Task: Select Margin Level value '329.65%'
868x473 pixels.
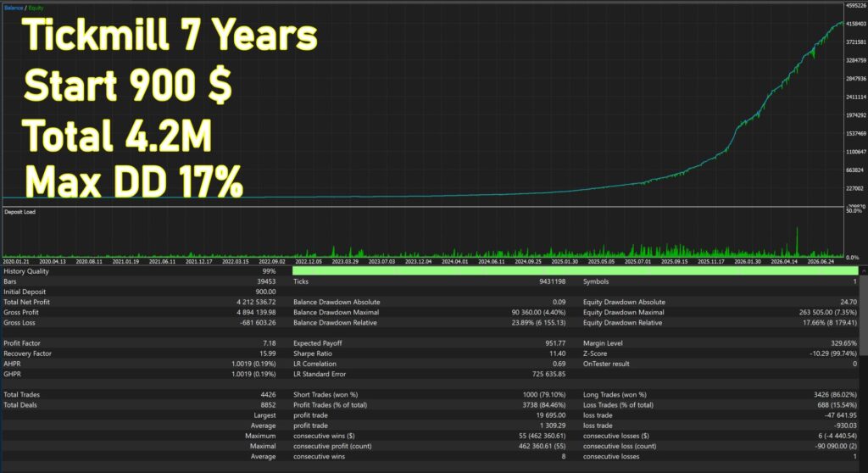Action: coord(843,343)
